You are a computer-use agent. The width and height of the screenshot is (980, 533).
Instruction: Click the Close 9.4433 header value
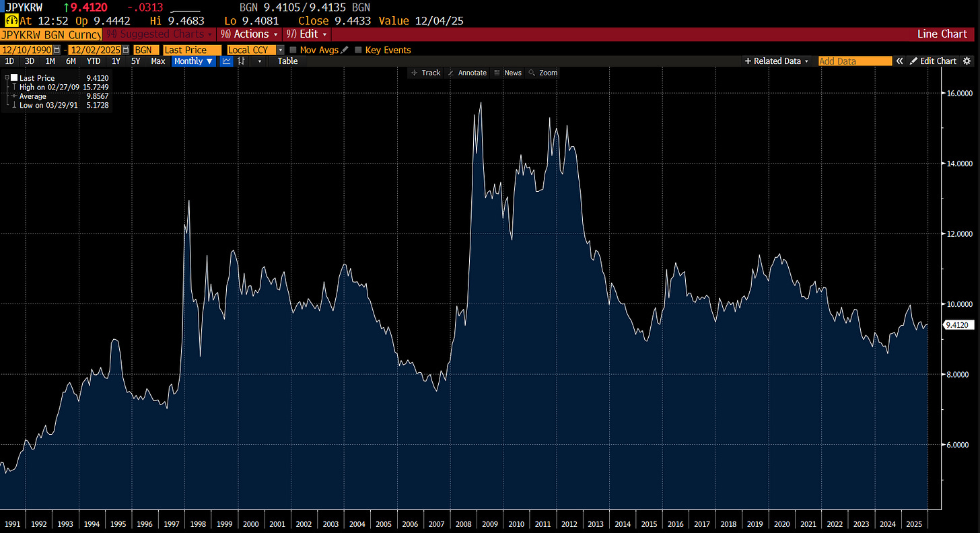[x=336, y=21]
